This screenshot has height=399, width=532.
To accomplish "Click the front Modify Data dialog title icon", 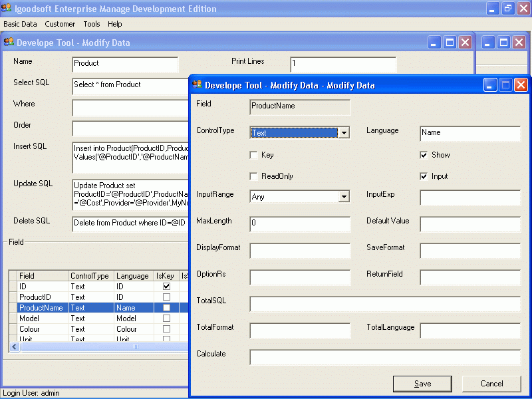I will (197, 84).
